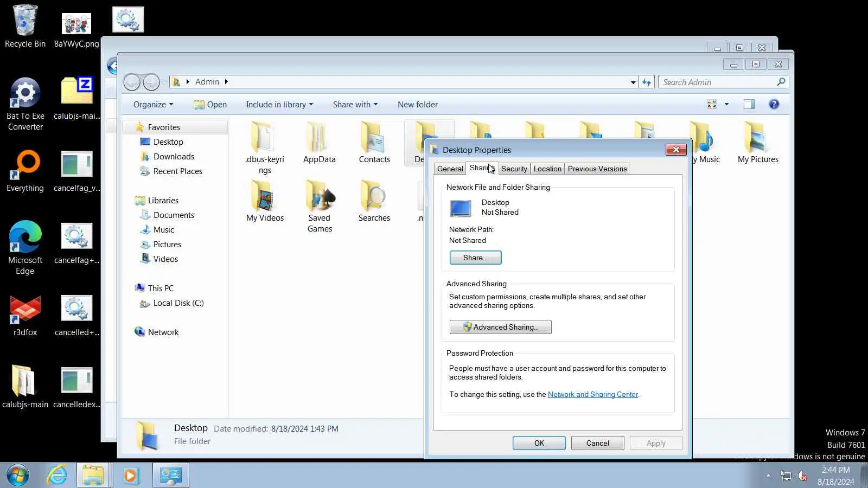Select the Contacts folder
The width and height of the screenshot is (868, 488).
coord(374,143)
